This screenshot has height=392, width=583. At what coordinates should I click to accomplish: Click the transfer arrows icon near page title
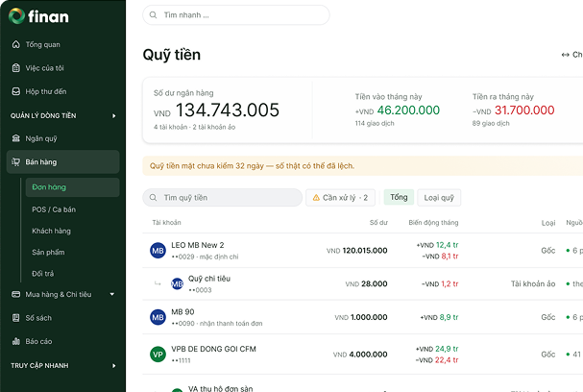[565, 55]
